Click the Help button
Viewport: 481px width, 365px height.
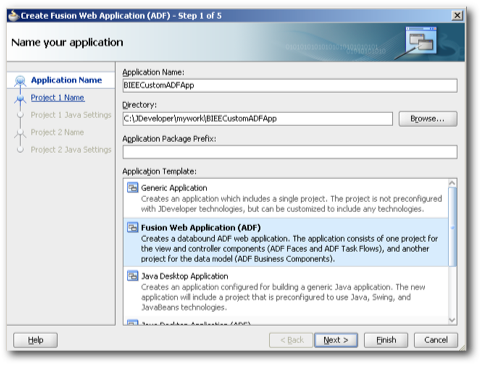pos(35,340)
